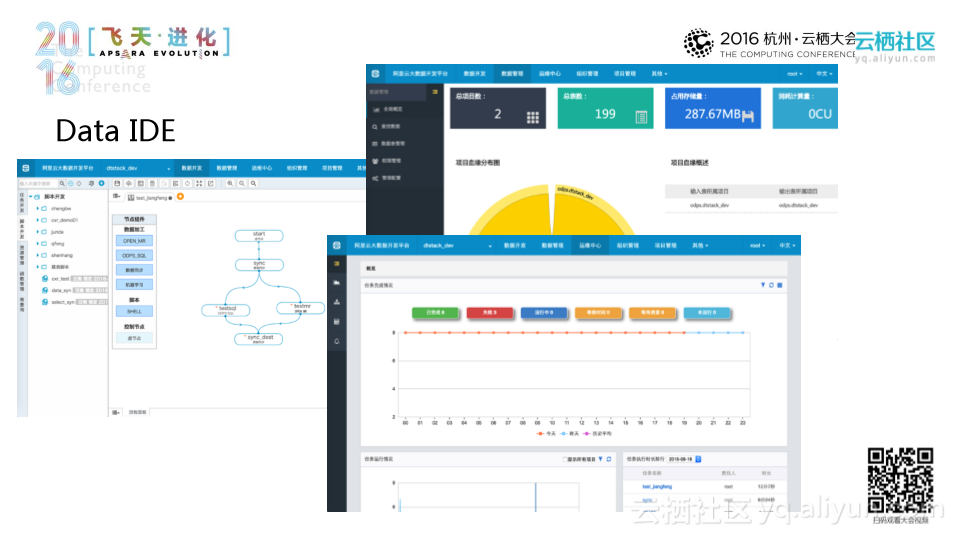Screen dimensions: 956x536
Task: Click calendar icon in operations center sidebar
Action: tap(337, 321)
